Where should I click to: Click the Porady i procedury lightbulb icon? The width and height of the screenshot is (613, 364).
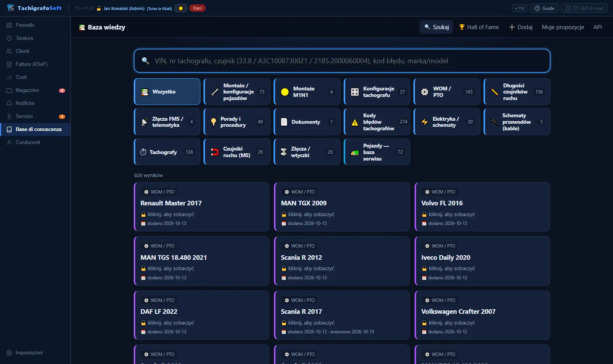[214, 122]
